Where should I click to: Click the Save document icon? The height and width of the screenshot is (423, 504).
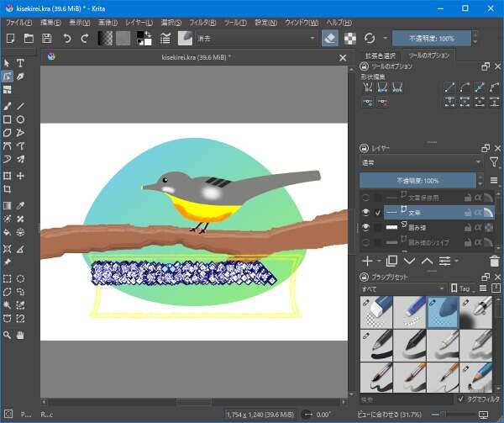tap(46, 39)
